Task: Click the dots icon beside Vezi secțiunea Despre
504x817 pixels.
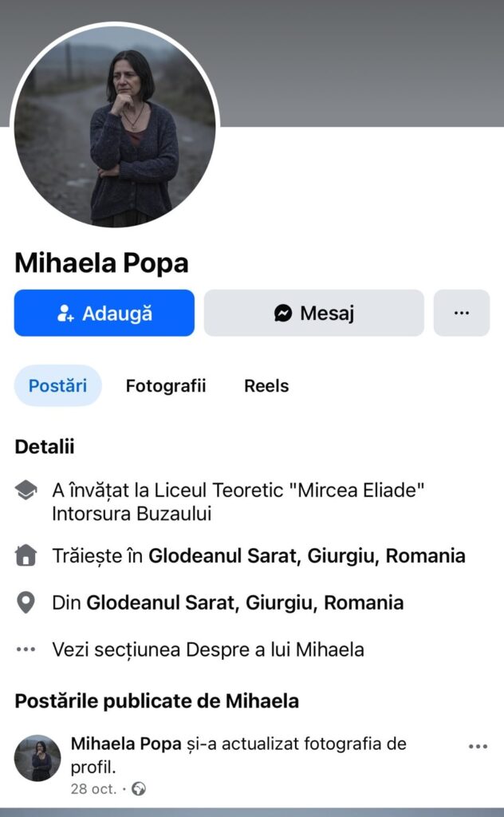Action: 26,649
